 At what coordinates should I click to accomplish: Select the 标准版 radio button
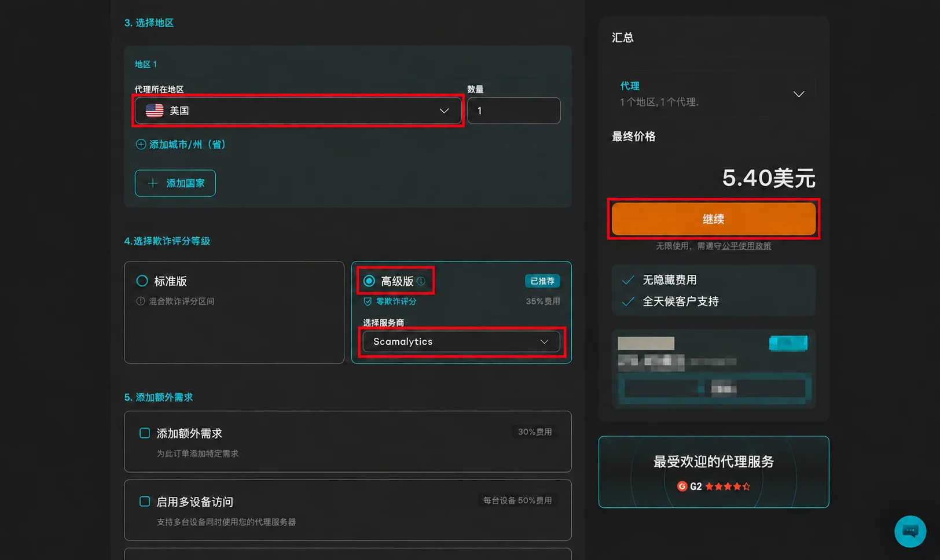coord(142,281)
